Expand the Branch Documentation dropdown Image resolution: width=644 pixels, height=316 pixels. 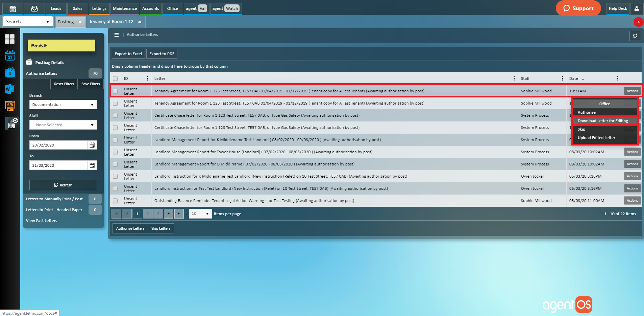point(63,105)
